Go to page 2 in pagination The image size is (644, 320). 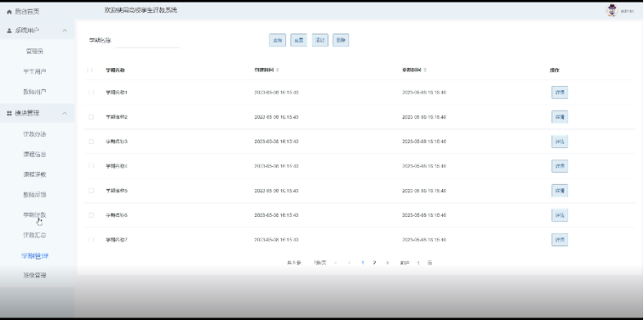(x=374, y=263)
